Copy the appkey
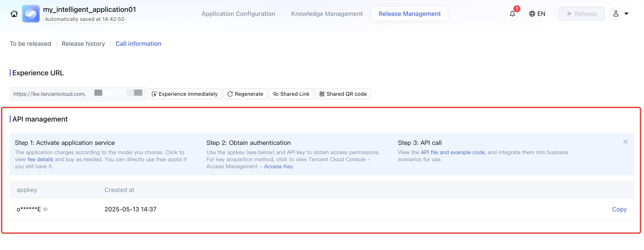Image resolution: width=644 pixels, height=250 pixels. (619, 209)
